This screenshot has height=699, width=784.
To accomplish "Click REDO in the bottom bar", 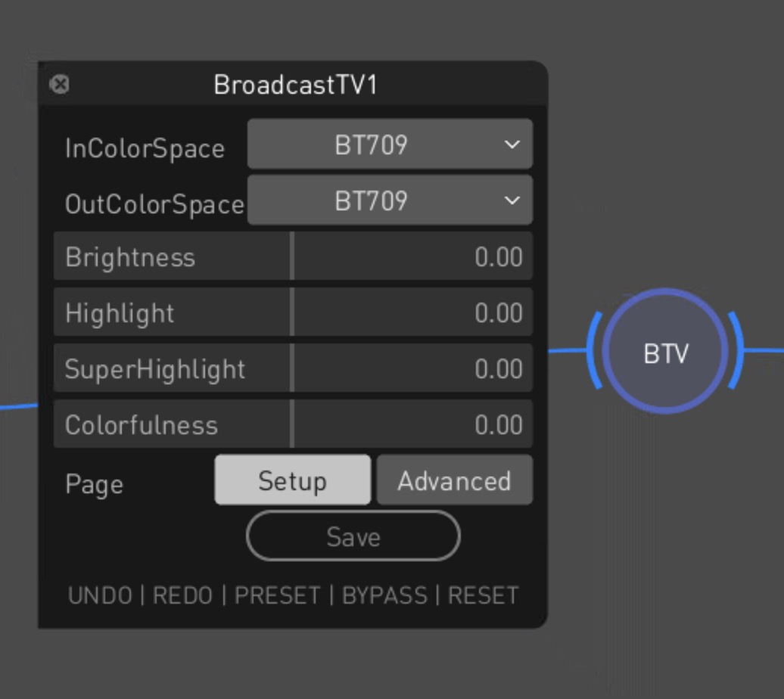I will [x=182, y=595].
